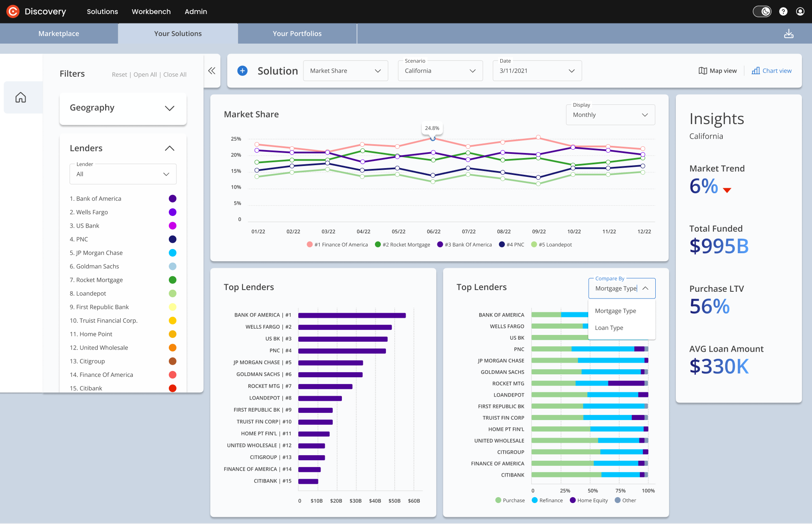Click Close All filters link

pos(175,75)
